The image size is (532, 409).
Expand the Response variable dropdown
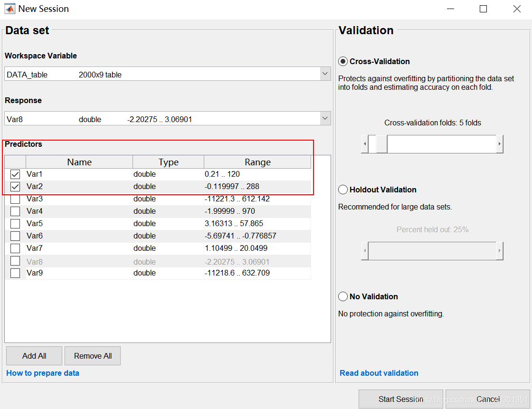tap(325, 119)
